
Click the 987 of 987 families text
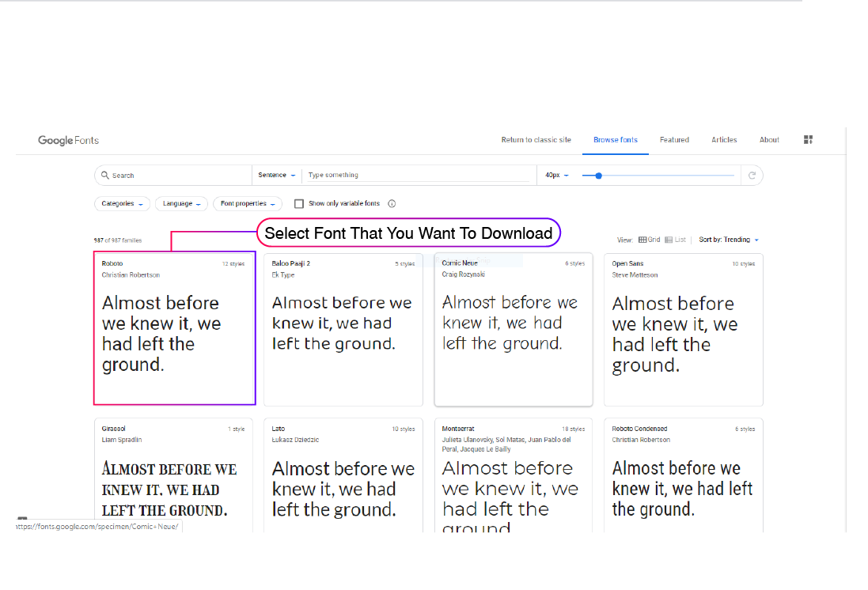tap(117, 240)
